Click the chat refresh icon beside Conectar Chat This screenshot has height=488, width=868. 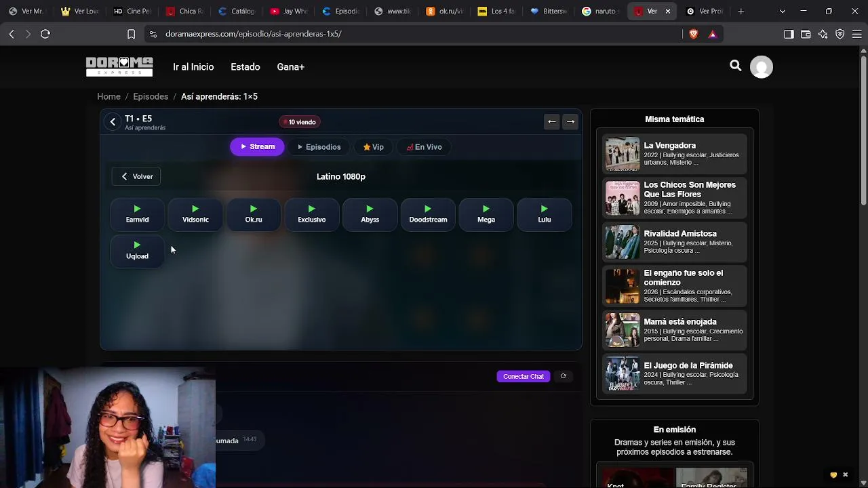point(563,376)
